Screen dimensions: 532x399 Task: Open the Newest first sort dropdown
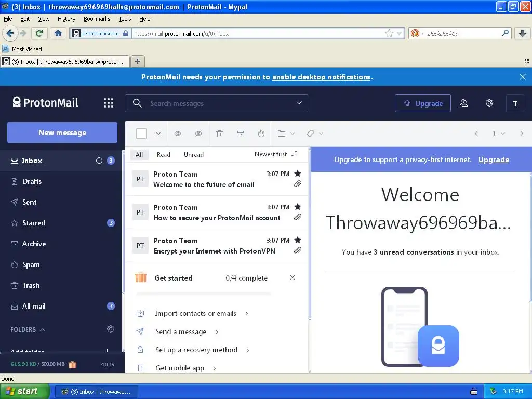pos(276,154)
